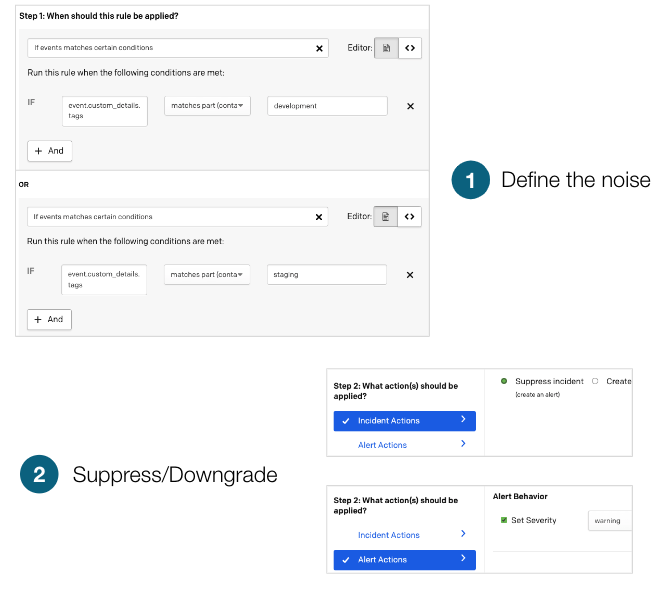Click the 'staging' value input field
660x599 pixels.
[327, 275]
